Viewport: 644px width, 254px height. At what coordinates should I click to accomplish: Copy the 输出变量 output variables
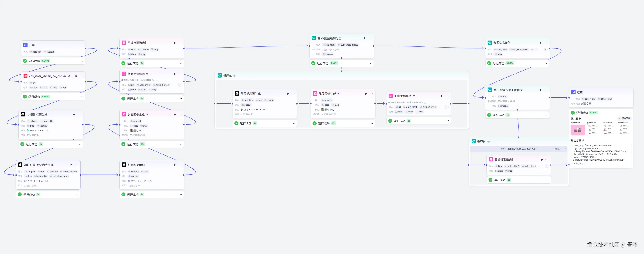(583, 140)
